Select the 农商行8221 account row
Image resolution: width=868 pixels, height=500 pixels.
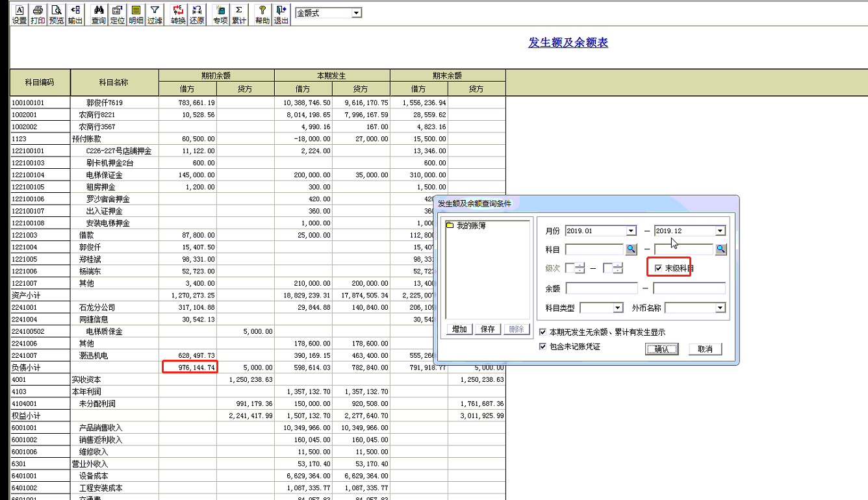[257, 115]
